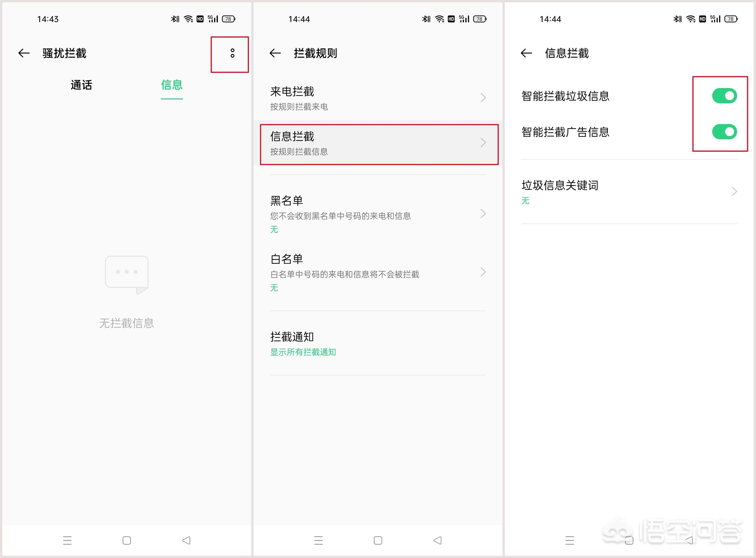
Task: Tap back arrow beside 骚扰拦截 title
Action: (x=24, y=53)
